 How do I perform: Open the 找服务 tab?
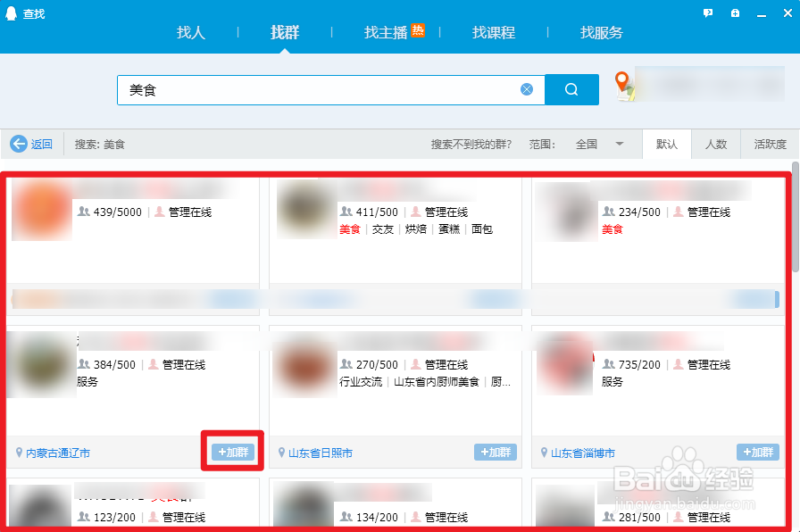point(602,33)
